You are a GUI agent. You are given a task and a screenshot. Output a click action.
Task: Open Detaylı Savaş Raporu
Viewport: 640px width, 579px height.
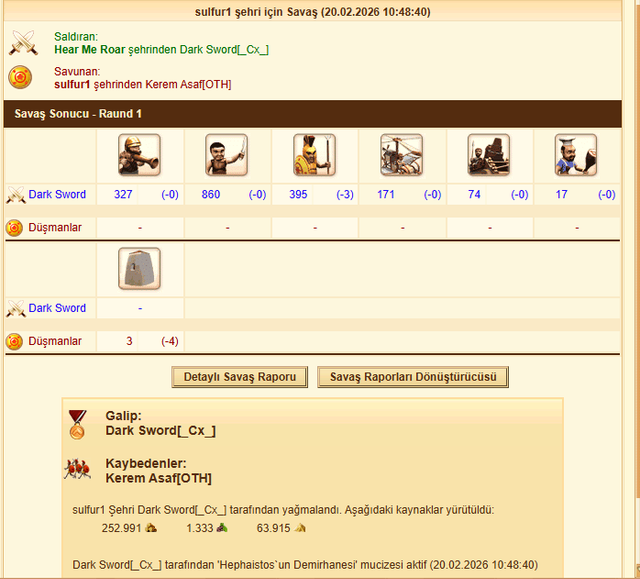pos(240,377)
